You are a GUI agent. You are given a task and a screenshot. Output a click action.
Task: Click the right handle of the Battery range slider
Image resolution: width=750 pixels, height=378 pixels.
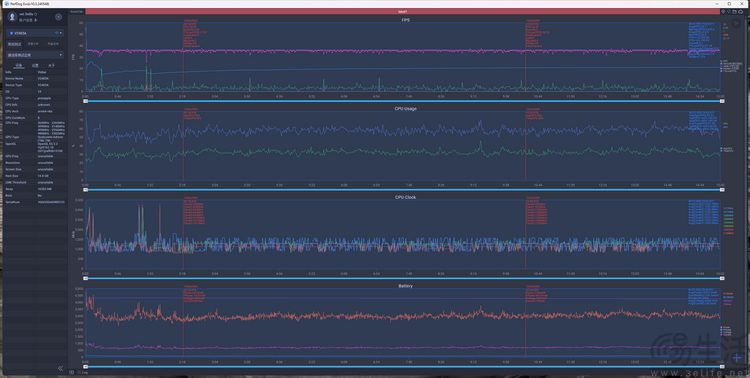pos(722,367)
